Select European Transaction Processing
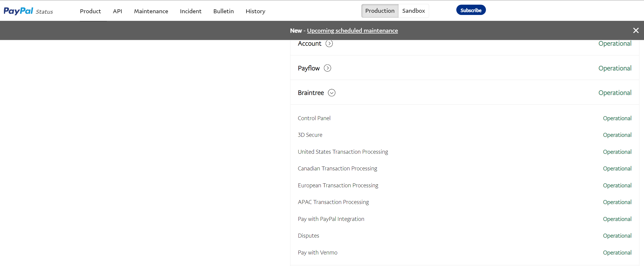The width and height of the screenshot is (644, 266). click(465, 185)
